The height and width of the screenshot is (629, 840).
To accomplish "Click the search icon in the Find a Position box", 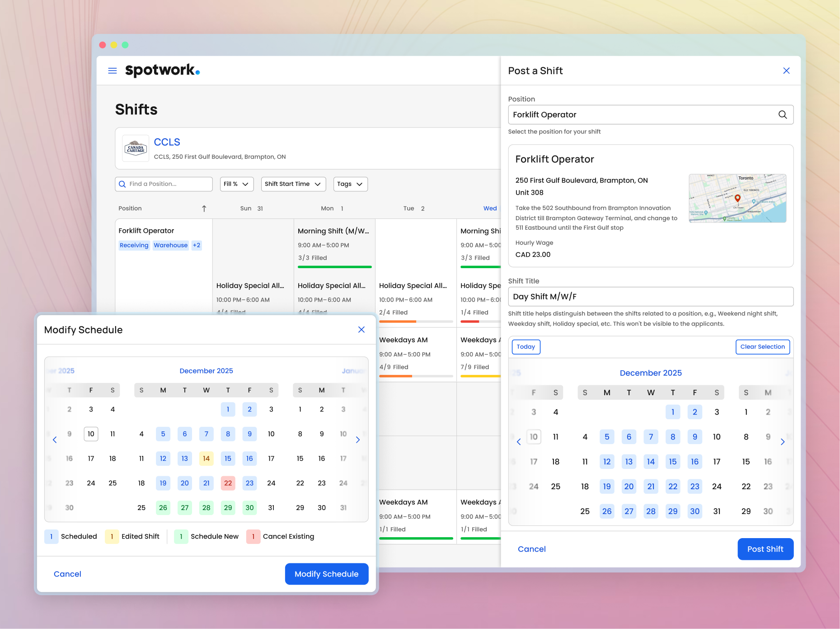I will 122,184.
